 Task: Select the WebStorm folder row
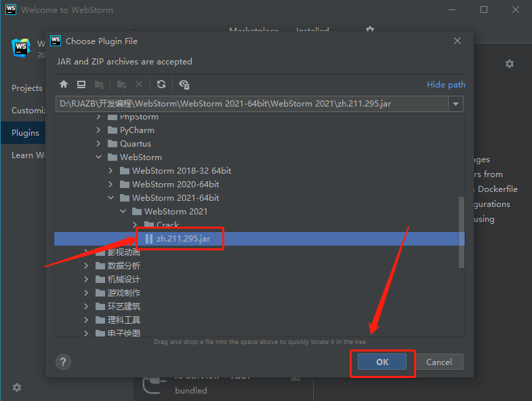point(259,157)
